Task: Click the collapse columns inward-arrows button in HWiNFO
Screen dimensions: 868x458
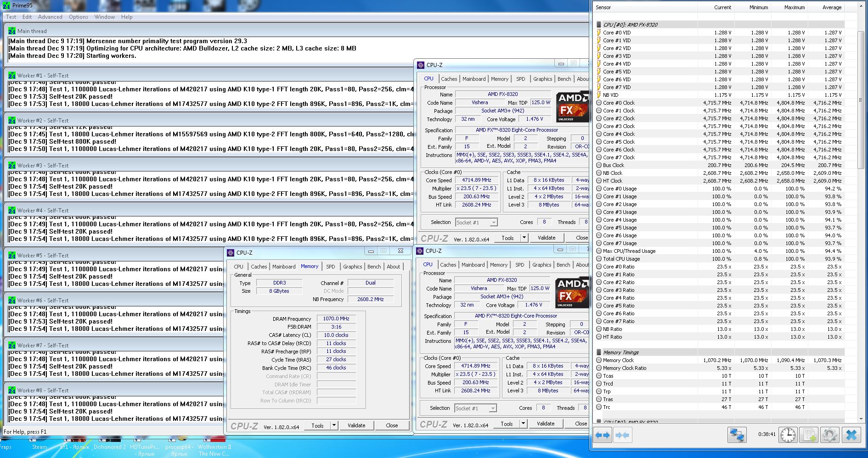Action: [x=622, y=435]
